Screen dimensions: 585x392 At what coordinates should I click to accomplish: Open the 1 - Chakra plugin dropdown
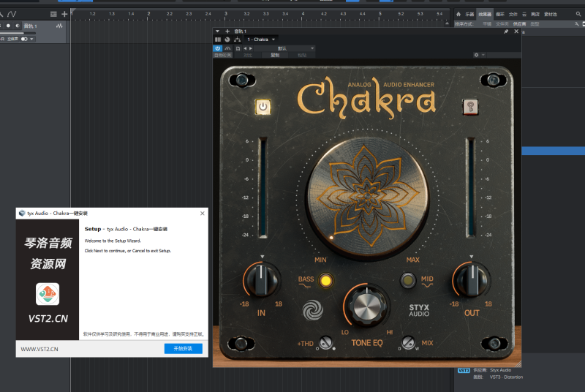click(261, 39)
